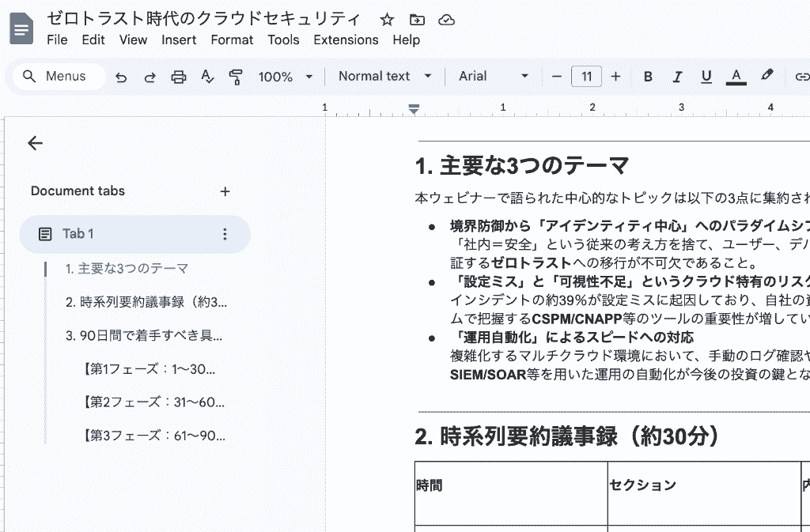
Task: Open the Arial font dropdown
Action: pos(493,77)
